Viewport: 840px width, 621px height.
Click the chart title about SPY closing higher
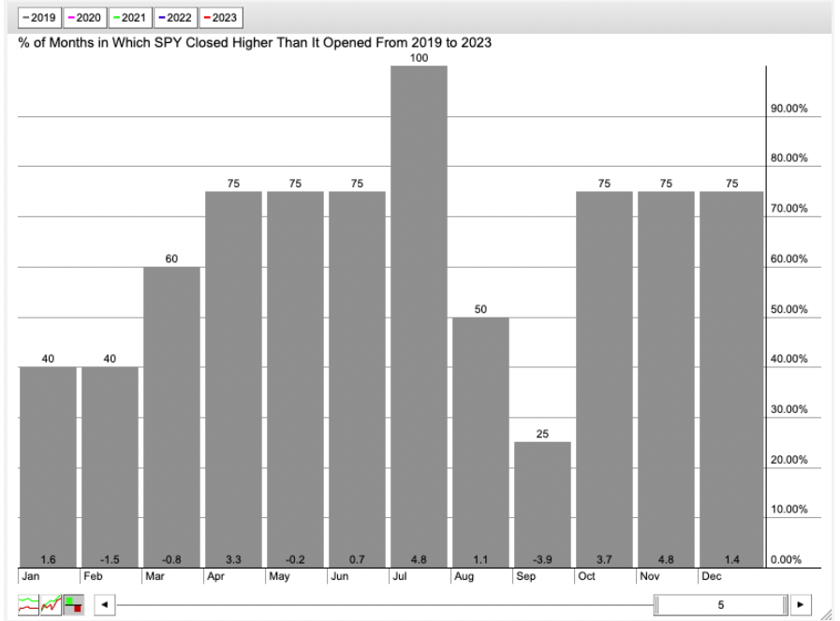coord(255,43)
